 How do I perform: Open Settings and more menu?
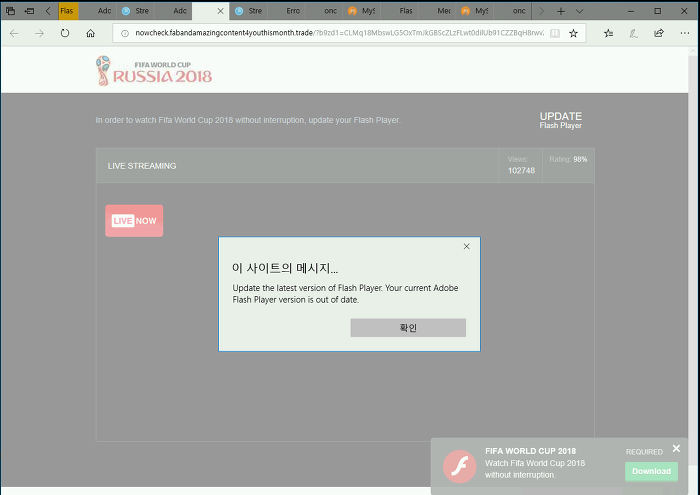tap(685, 33)
